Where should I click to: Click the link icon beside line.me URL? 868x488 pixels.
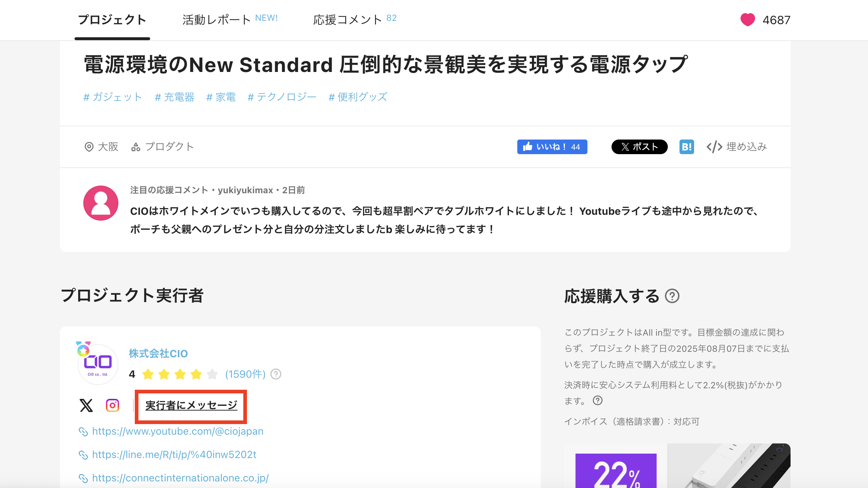[83, 455]
